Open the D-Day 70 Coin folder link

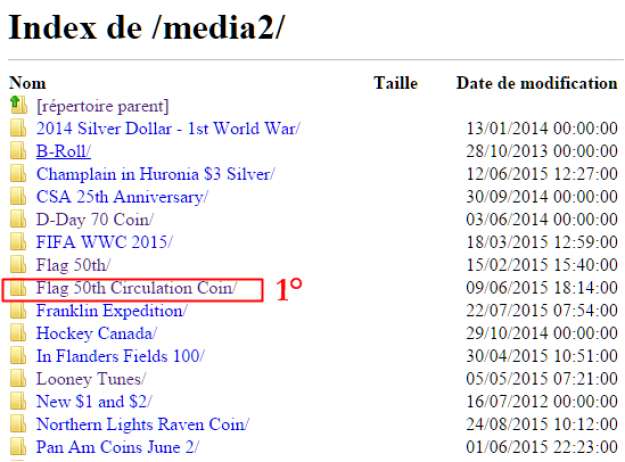pyautogui.click(x=94, y=220)
